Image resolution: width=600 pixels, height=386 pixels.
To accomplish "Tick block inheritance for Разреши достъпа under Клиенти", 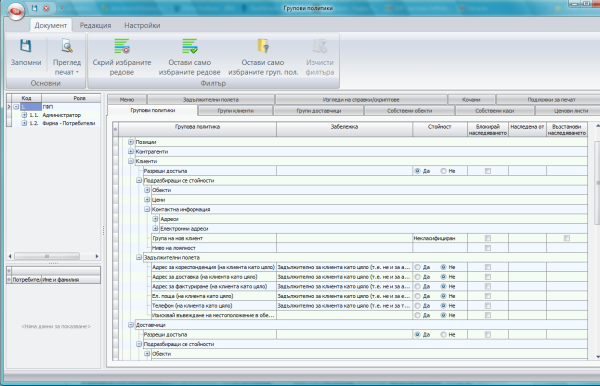I will pyautogui.click(x=488, y=171).
